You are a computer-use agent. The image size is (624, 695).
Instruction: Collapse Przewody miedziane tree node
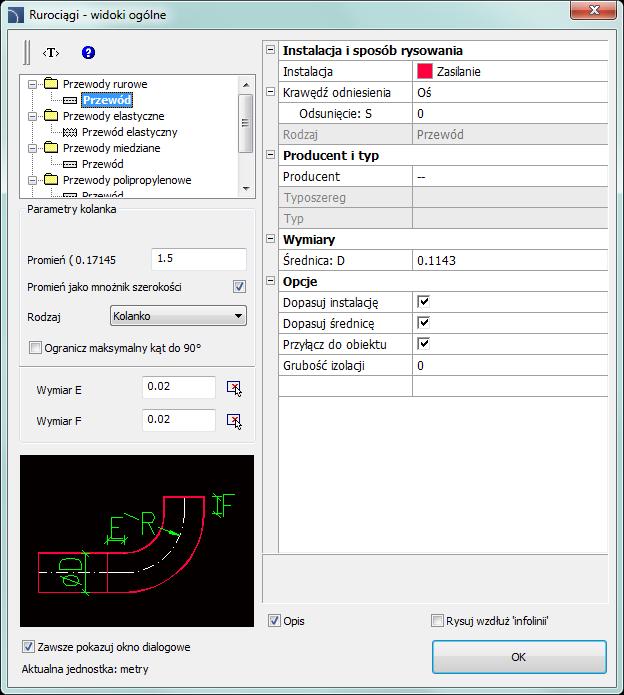(x=32, y=148)
